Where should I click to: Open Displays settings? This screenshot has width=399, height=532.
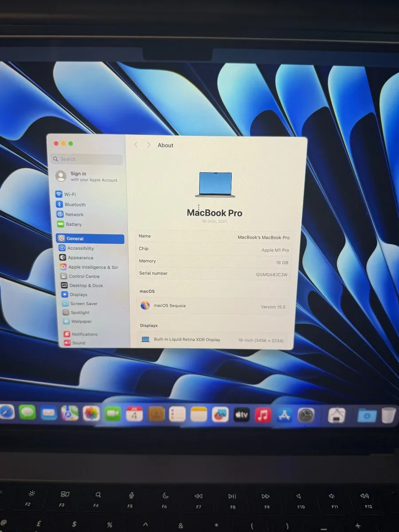pyautogui.click(x=75, y=294)
